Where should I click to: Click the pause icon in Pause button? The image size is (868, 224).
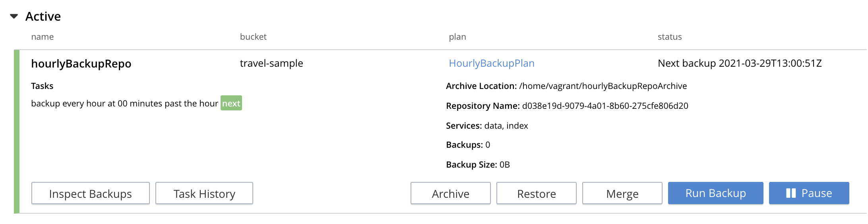(x=790, y=193)
